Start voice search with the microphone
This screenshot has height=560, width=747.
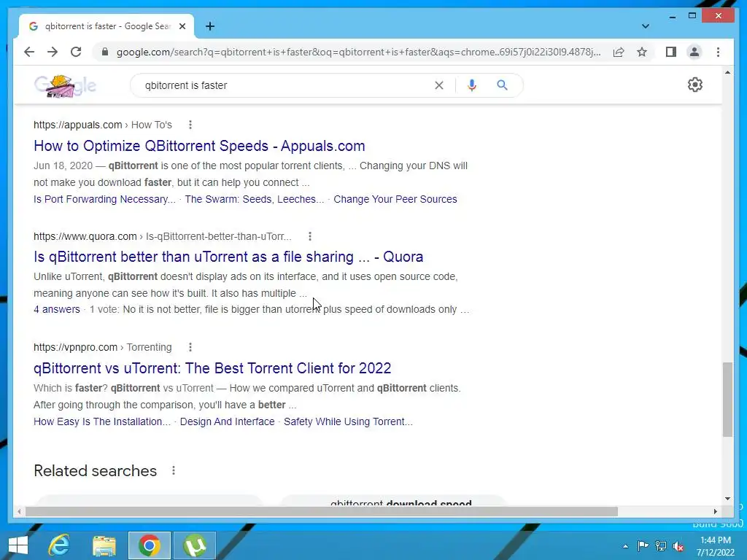pyautogui.click(x=472, y=85)
